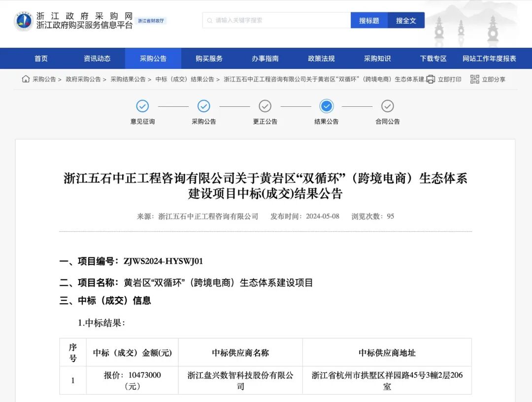Click the 三、中标（成交）信息 heading
The width and height of the screenshot is (532, 402).
point(105,301)
